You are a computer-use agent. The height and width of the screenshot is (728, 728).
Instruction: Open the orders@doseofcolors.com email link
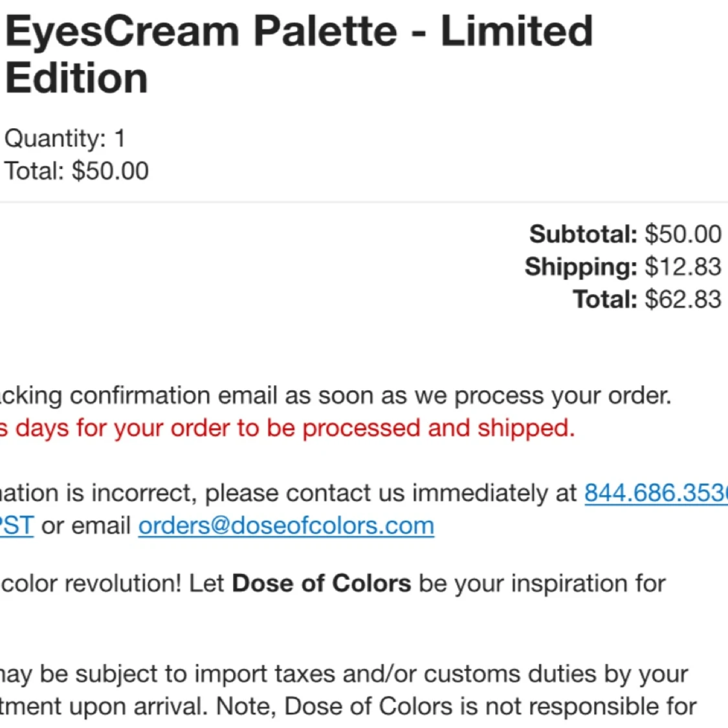point(286,526)
